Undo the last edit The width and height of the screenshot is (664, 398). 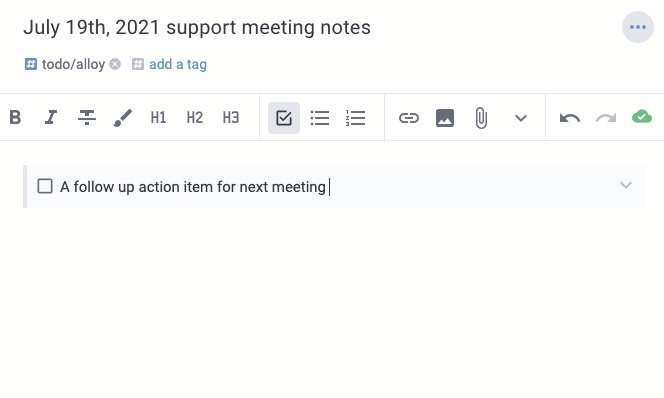(570, 118)
